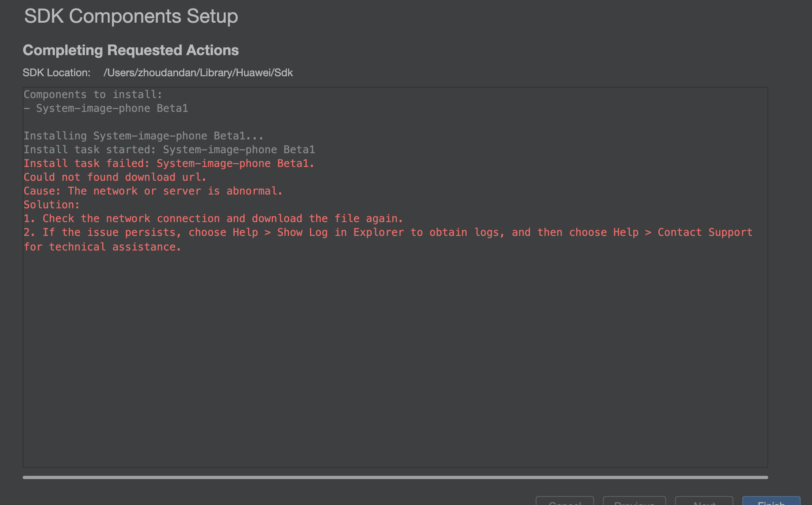Click the 'Install task started' log line
This screenshot has width=812, height=505.
tap(169, 150)
